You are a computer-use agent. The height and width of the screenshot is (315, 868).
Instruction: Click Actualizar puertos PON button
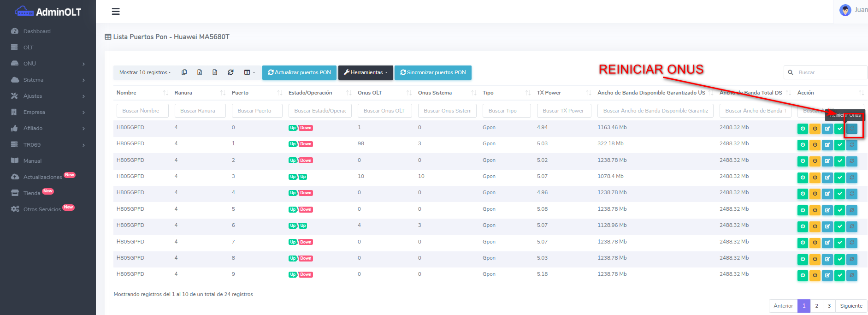point(299,72)
